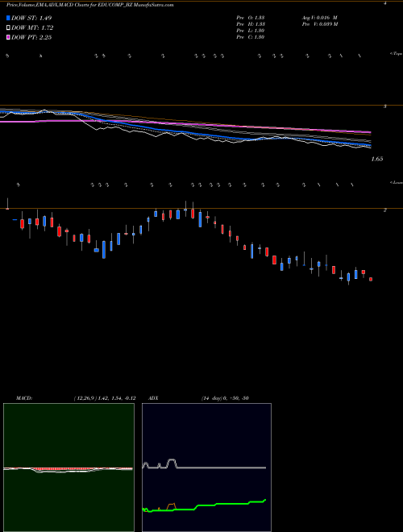Click the 'Pre L: 1.30' low value

pyautogui.click(x=251, y=31)
